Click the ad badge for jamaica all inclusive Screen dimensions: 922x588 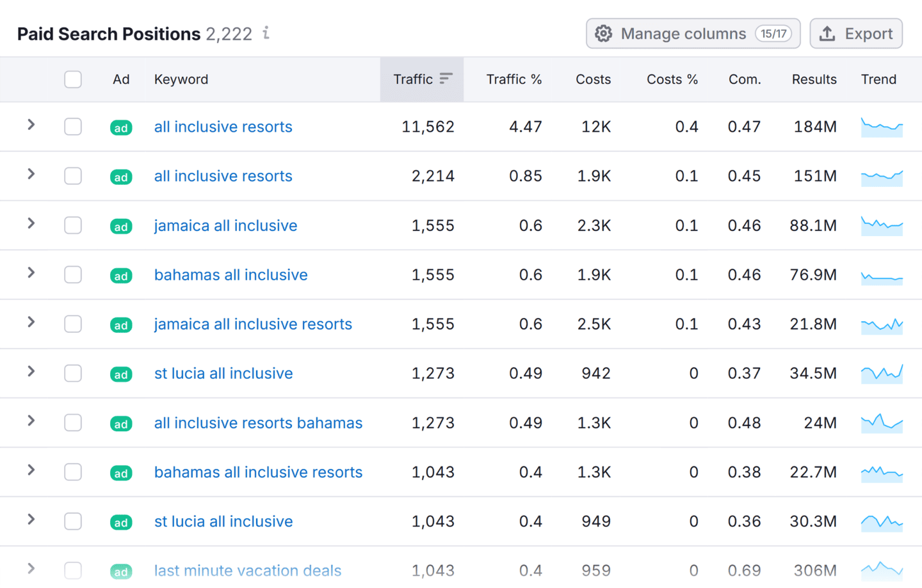pos(121,226)
